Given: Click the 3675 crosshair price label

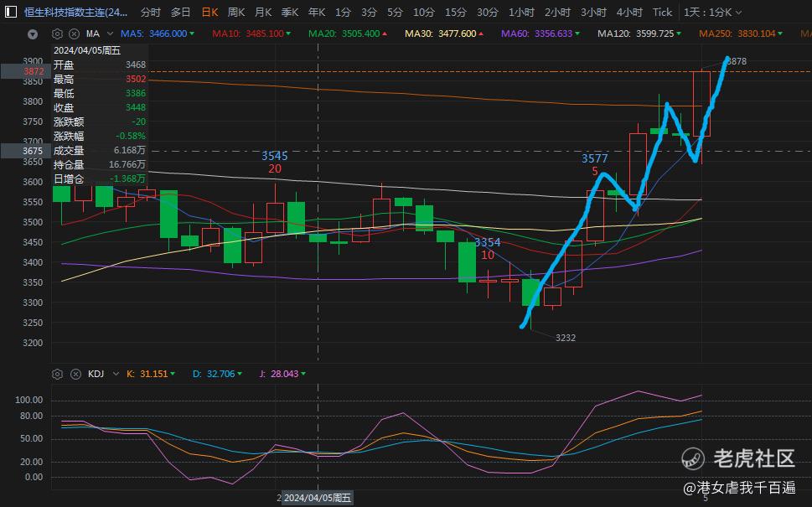Looking at the screenshot, I should 26,151.
